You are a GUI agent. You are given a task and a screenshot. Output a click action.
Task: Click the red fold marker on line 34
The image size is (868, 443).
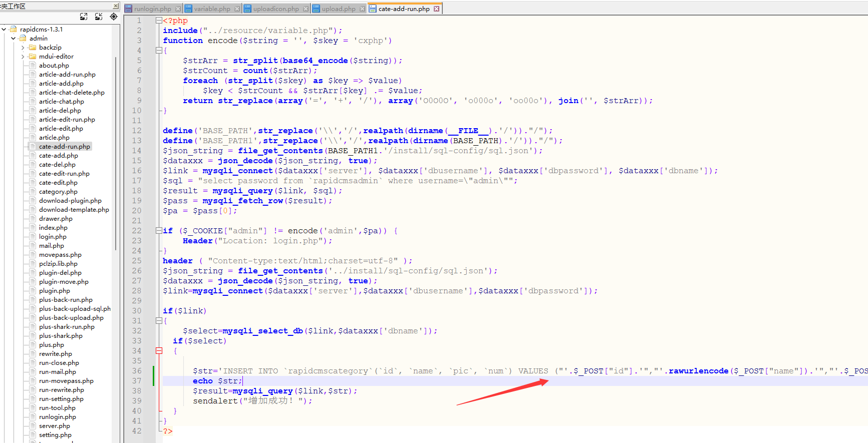[159, 351]
